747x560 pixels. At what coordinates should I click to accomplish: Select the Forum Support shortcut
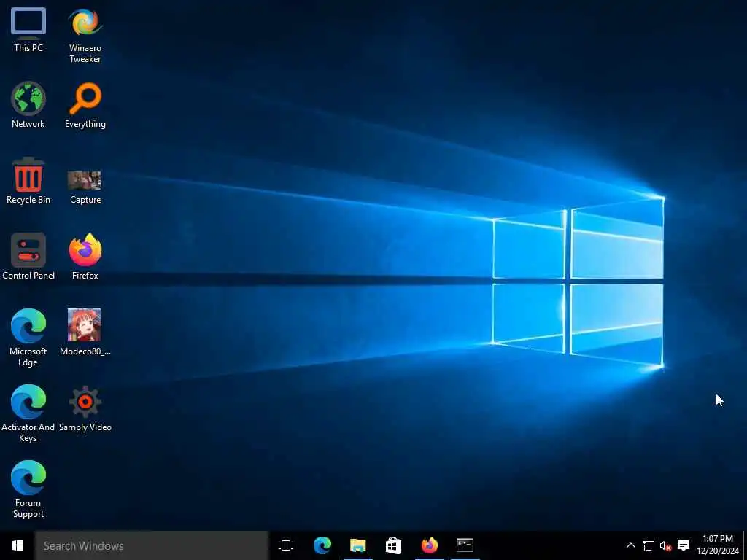click(x=28, y=489)
